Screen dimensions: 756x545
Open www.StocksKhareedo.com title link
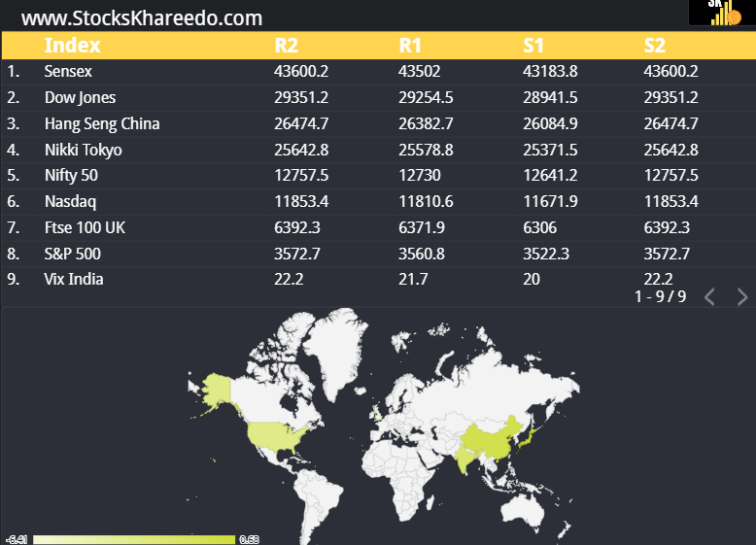(142, 18)
